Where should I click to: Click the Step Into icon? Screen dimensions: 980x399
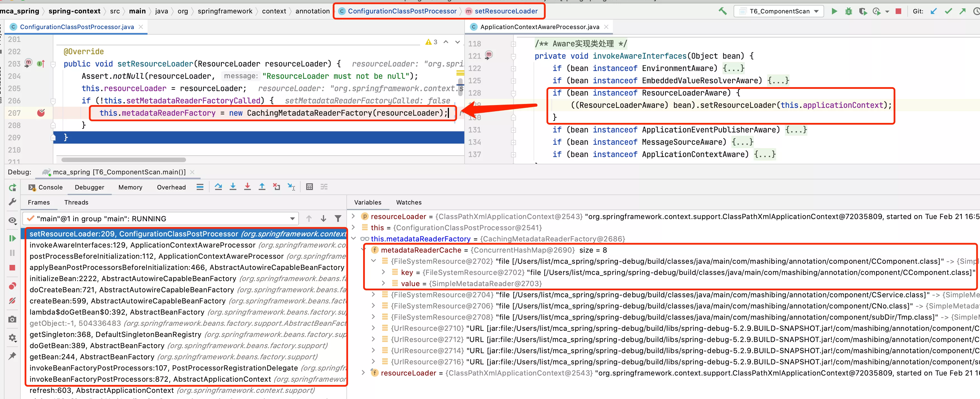[233, 187]
